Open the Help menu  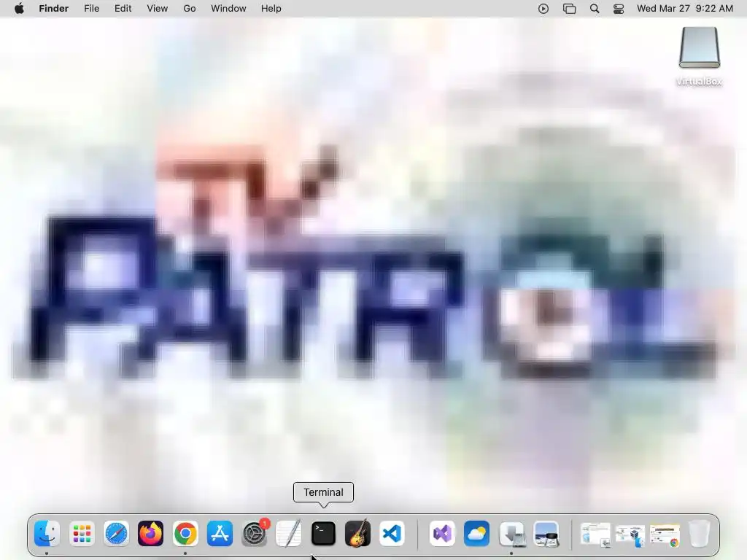tap(271, 9)
